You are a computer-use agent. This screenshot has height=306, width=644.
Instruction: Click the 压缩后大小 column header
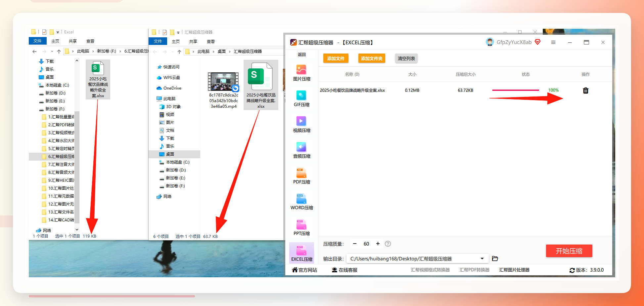tap(466, 74)
